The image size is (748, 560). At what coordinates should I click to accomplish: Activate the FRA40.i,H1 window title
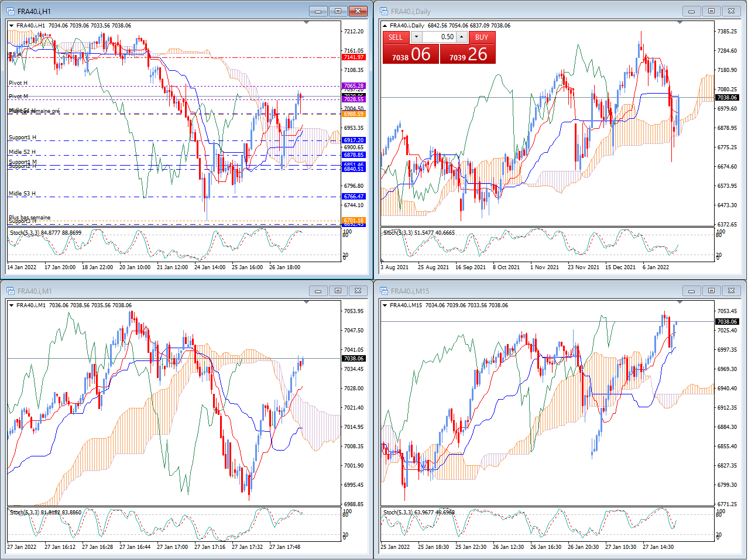pyautogui.click(x=34, y=11)
